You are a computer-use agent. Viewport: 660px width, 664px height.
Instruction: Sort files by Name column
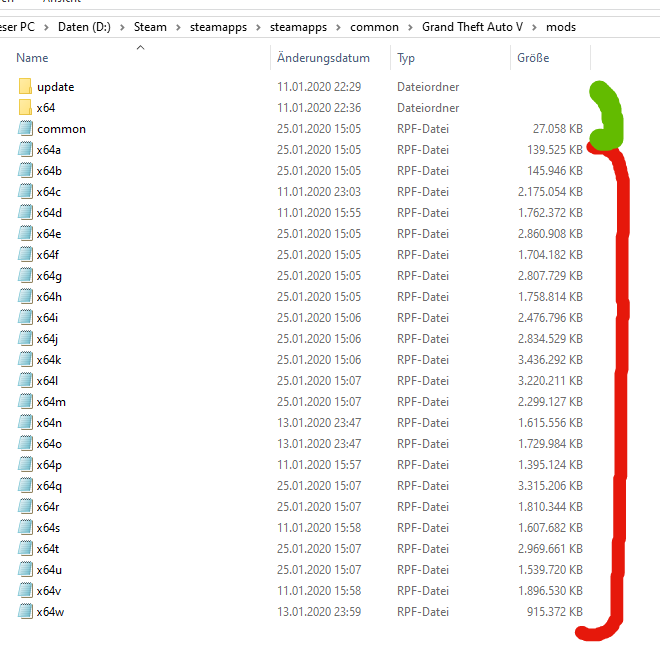tap(32, 58)
